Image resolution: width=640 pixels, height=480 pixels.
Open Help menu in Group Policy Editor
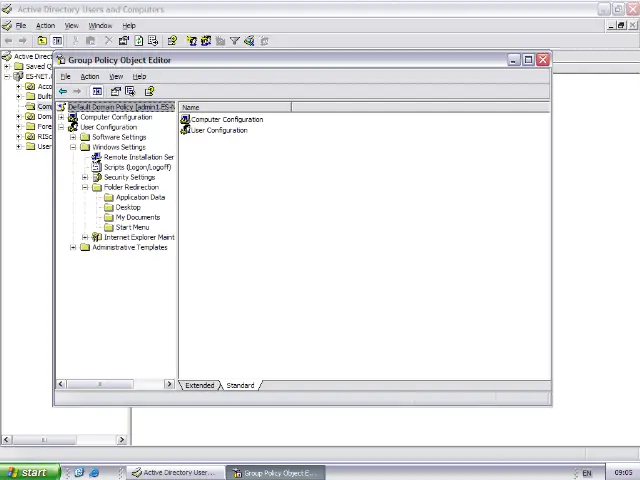139,76
